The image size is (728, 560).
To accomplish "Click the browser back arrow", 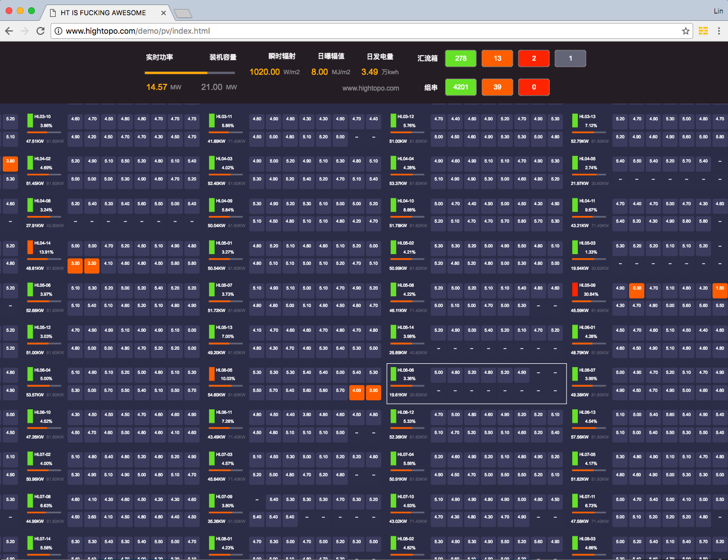I will click(9, 31).
